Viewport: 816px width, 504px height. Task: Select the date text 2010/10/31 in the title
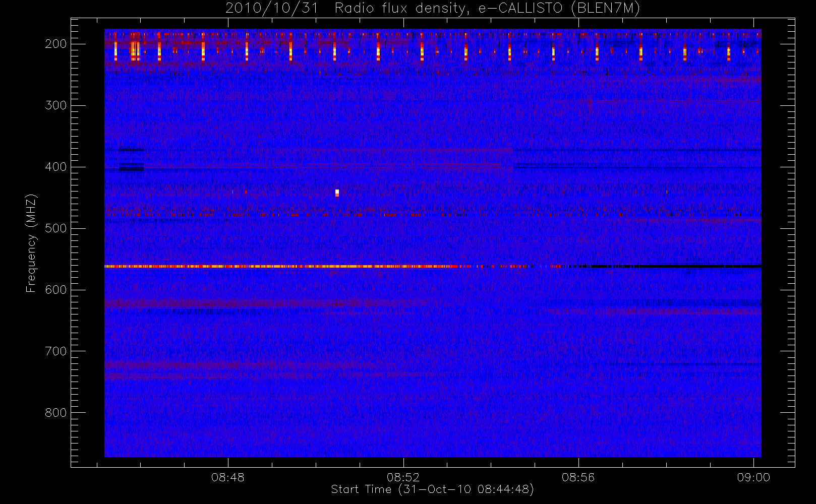pyautogui.click(x=272, y=9)
